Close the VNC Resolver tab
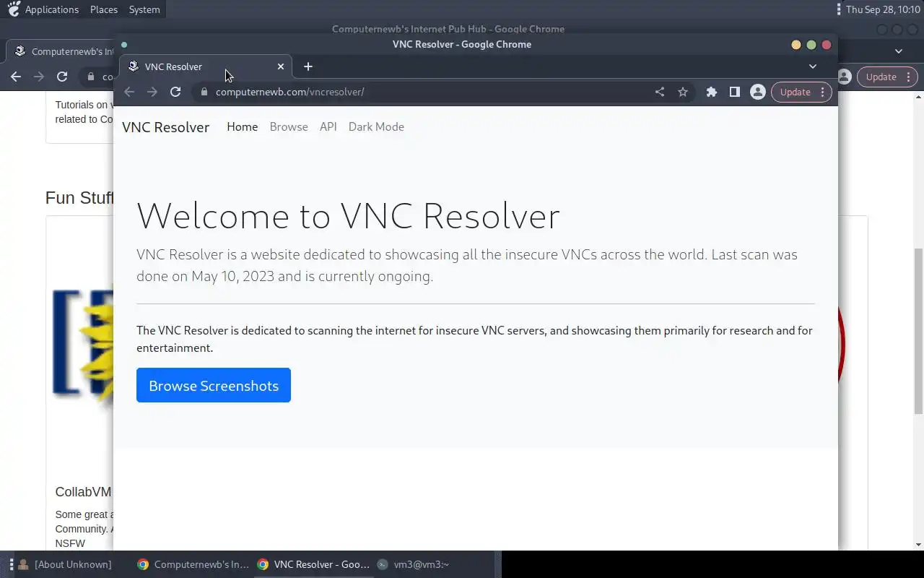The height and width of the screenshot is (578, 924). [x=281, y=66]
